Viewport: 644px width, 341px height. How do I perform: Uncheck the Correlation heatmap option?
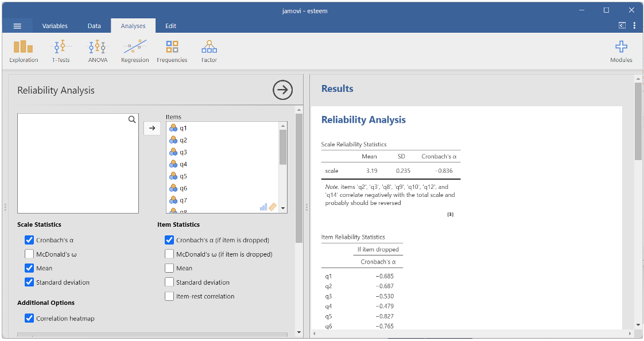[x=29, y=318]
